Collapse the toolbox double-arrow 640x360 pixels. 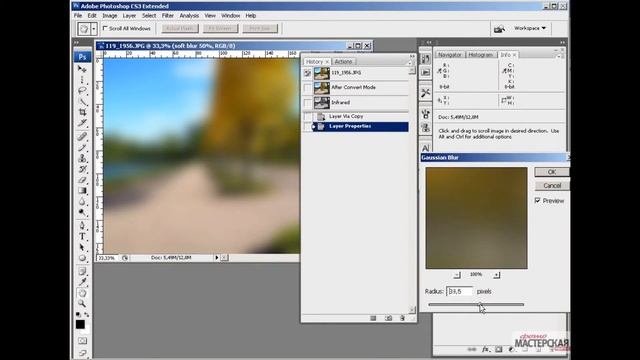click(x=77, y=42)
